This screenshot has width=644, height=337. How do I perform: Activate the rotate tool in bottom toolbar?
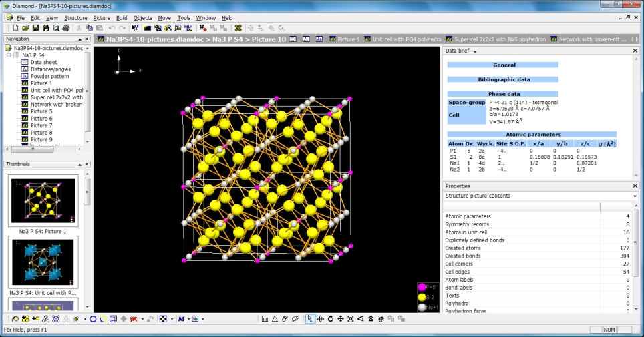click(x=331, y=319)
